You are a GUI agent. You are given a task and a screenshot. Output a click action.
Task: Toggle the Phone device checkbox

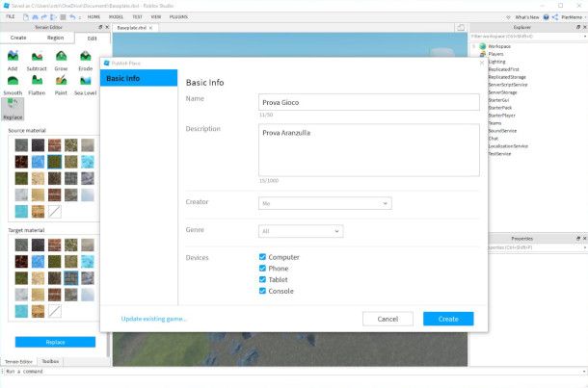[262, 269]
